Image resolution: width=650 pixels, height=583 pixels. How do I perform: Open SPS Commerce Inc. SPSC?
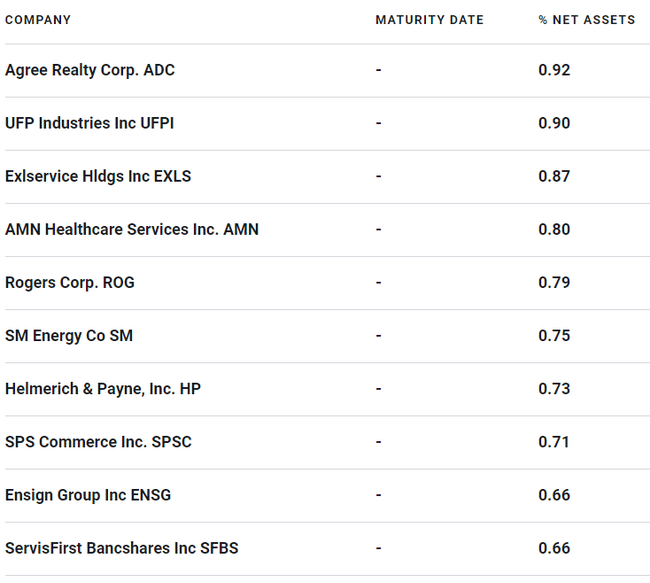click(98, 441)
